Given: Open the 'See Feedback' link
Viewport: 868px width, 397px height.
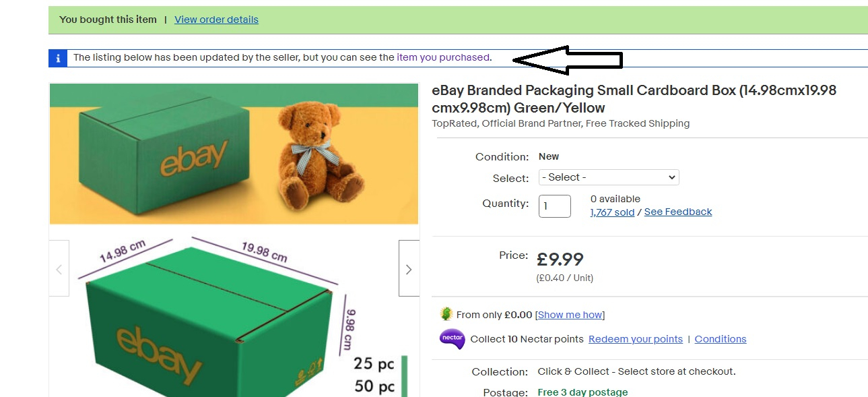Looking at the screenshot, I should pos(677,212).
